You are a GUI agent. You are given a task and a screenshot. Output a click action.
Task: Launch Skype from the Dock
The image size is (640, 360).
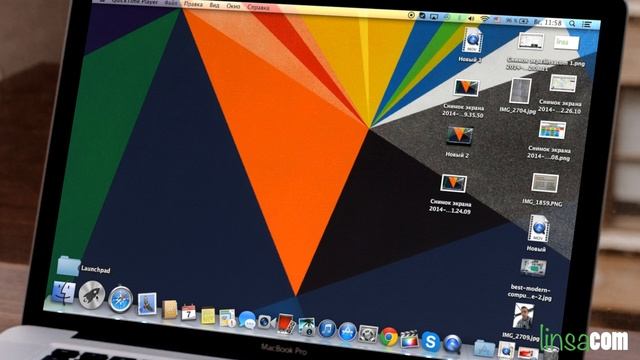(x=431, y=342)
